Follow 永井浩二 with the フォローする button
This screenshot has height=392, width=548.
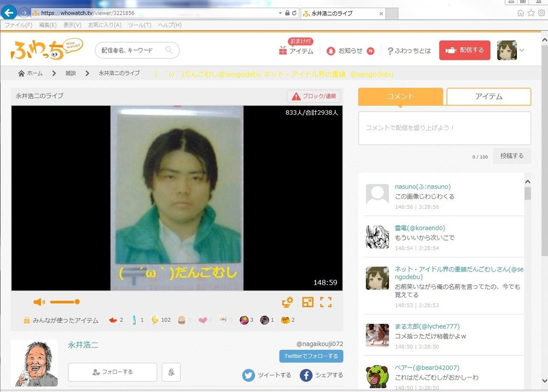112,372
